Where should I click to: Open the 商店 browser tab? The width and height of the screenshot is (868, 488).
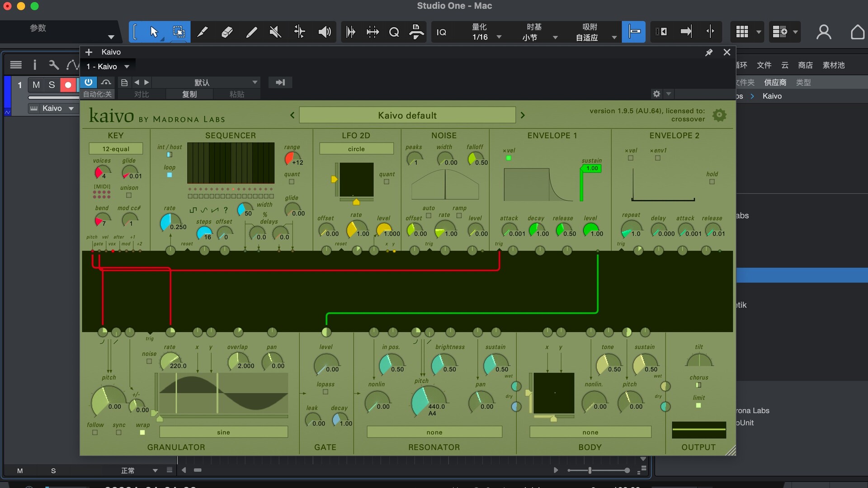[805, 65]
